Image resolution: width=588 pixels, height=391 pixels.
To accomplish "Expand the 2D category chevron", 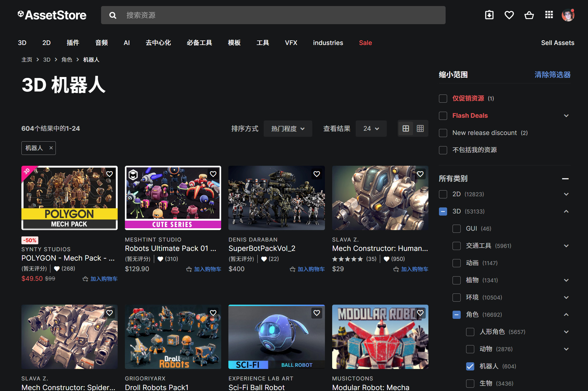I will [x=566, y=194].
